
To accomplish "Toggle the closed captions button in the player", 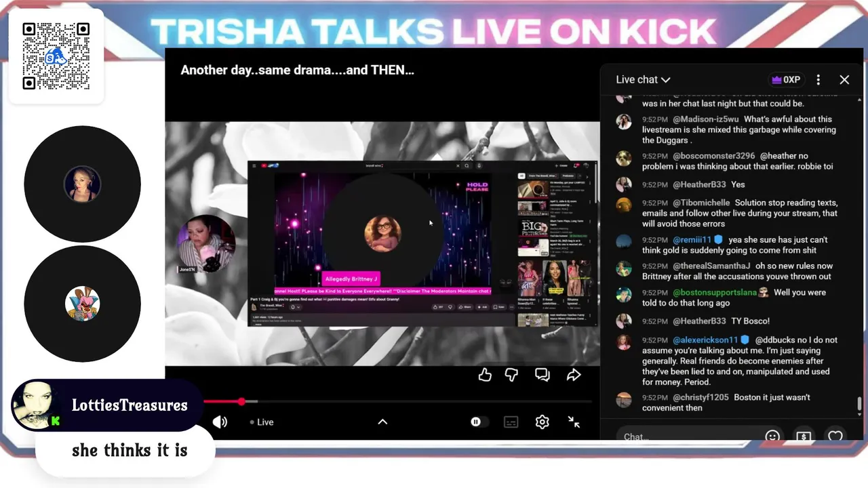I will [511, 422].
